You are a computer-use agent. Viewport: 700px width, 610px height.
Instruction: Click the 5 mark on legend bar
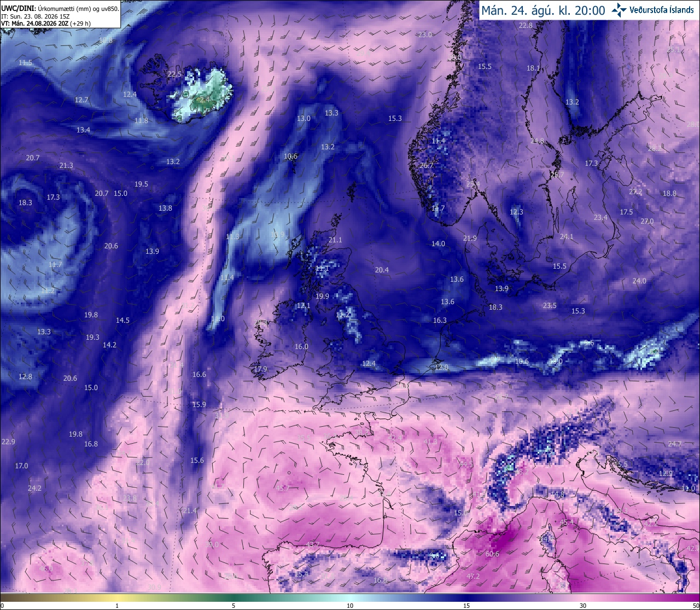point(234,605)
